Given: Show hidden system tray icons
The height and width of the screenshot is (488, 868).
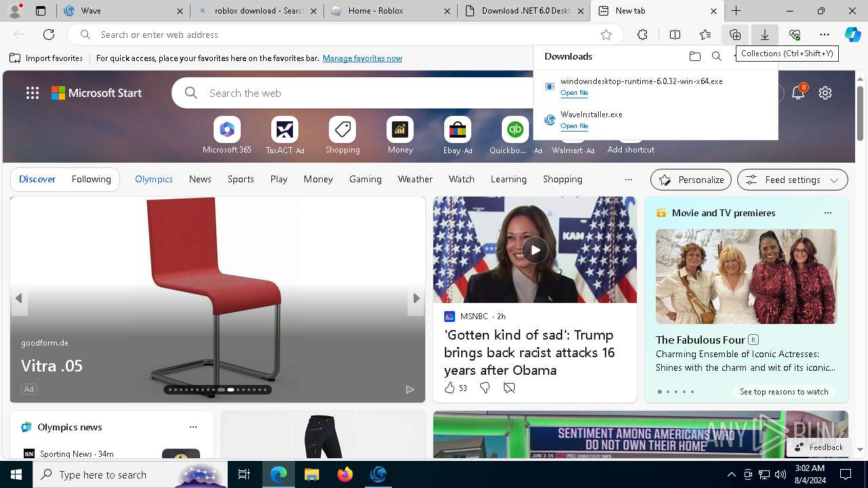Looking at the screenshot, I should tap(731, 474).
